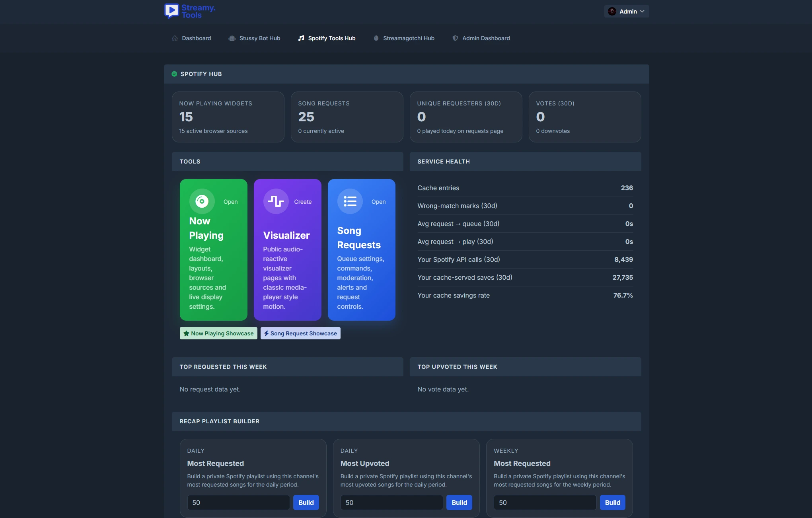Click the Weekly Most Requested count field
The image size is (812, 518).
click(x=545, y=502)
